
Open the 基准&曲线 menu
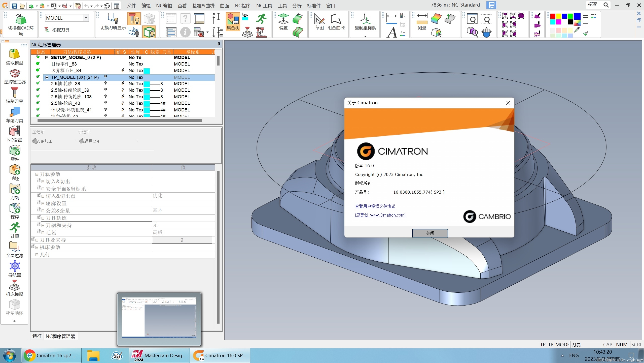(203, 6)
